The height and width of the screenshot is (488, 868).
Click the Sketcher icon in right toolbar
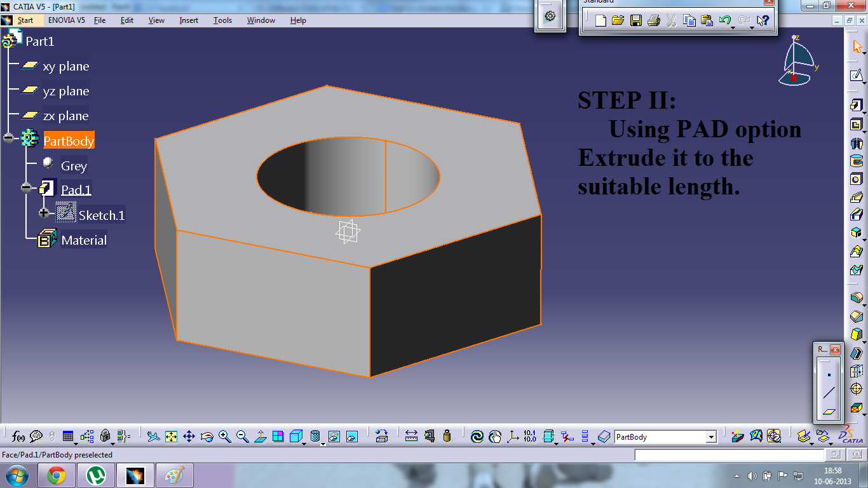[857, 75]
